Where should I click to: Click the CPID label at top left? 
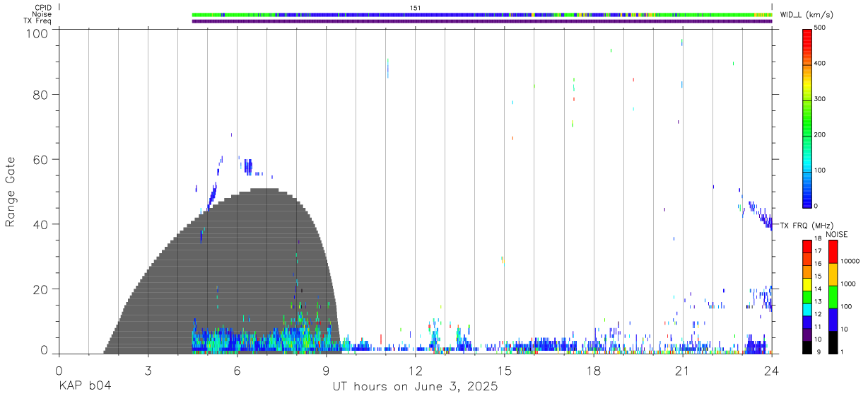42,7
